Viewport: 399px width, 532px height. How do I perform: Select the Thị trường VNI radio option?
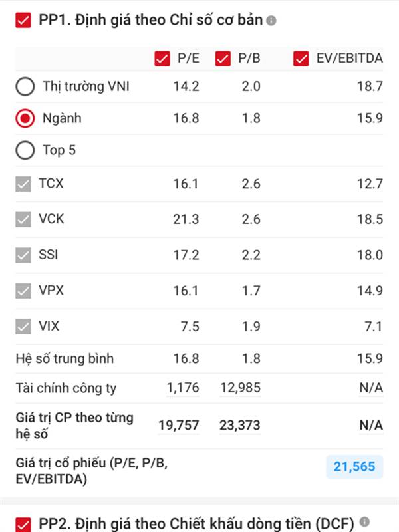pyautogui.click(x=25, y=86)
